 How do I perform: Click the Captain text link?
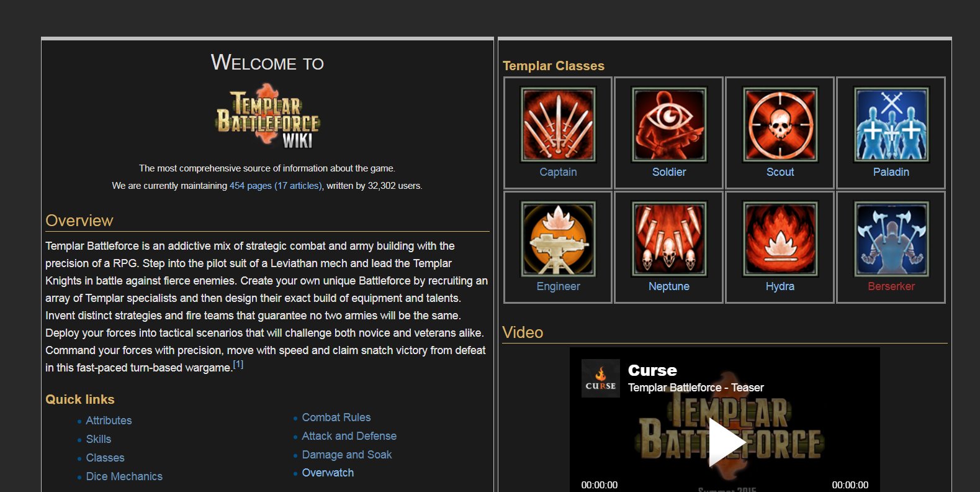pyautogui.click(x=558, y=172)
